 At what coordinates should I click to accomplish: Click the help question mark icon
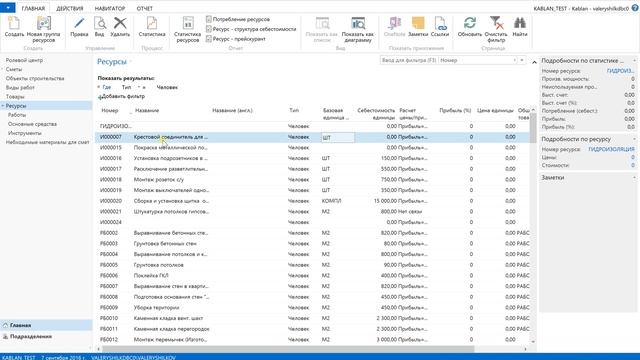635,8
